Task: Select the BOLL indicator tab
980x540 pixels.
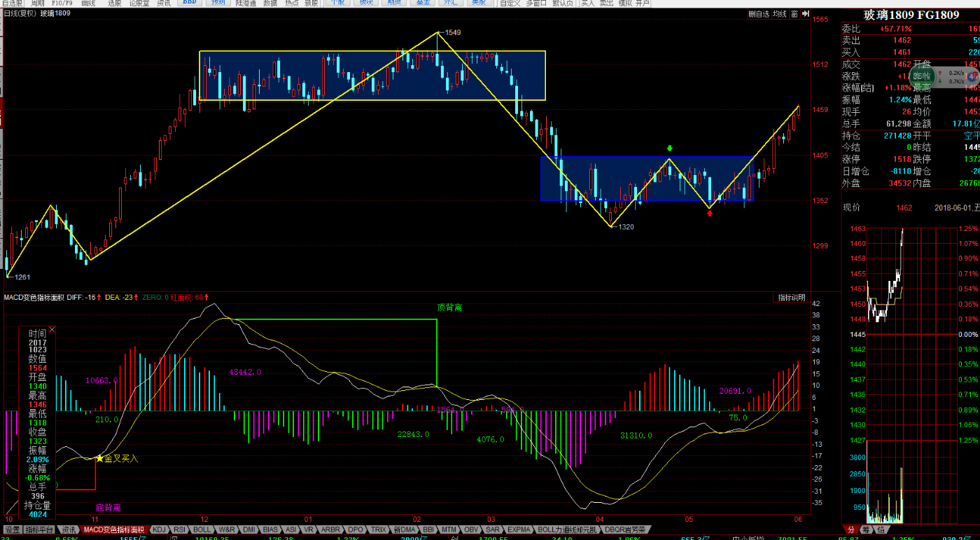Action: point(202,529)
